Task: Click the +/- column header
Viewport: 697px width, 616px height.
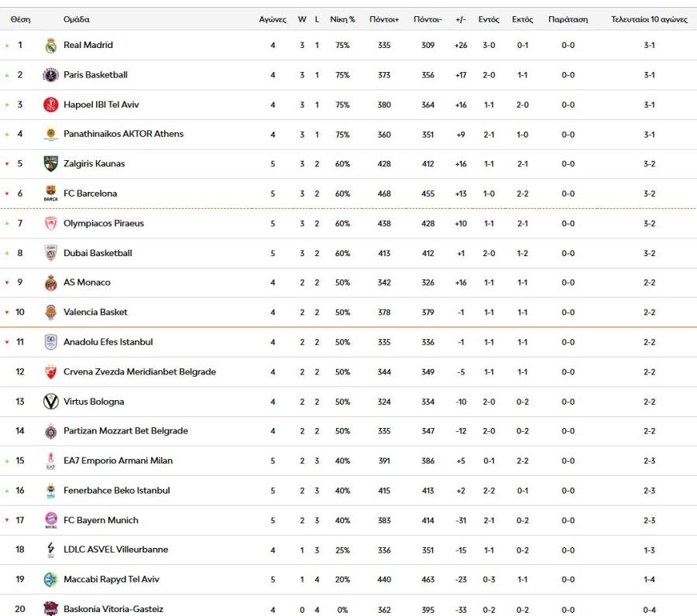Action: tap(461, 19)
